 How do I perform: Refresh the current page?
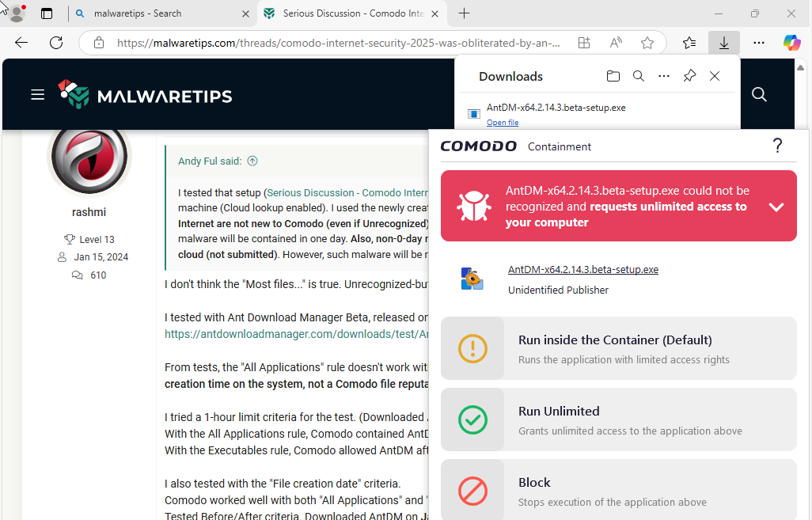coord(56,43)
